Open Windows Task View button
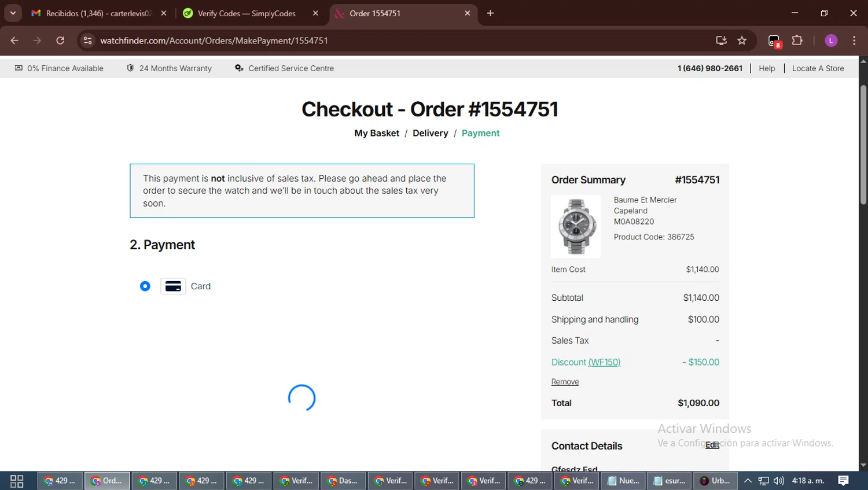Screen dimensions: 868x490 tap(17, 481)
